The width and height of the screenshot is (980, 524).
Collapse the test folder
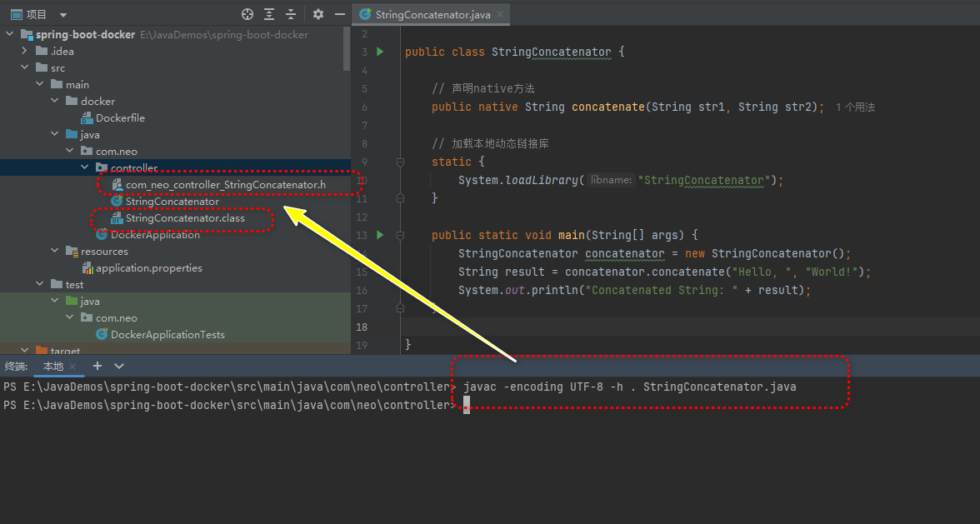coord(39,284)
